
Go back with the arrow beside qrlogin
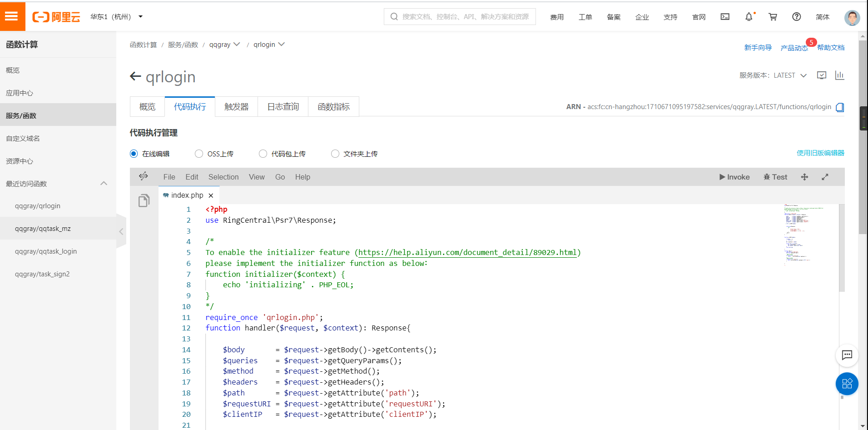135,76
